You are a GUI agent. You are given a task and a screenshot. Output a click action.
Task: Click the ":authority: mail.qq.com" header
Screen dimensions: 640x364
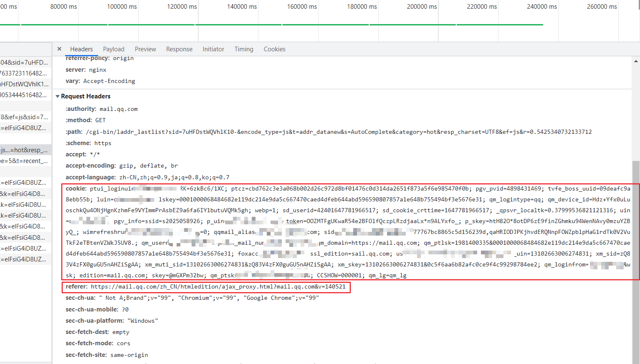(x=101, y=109)
